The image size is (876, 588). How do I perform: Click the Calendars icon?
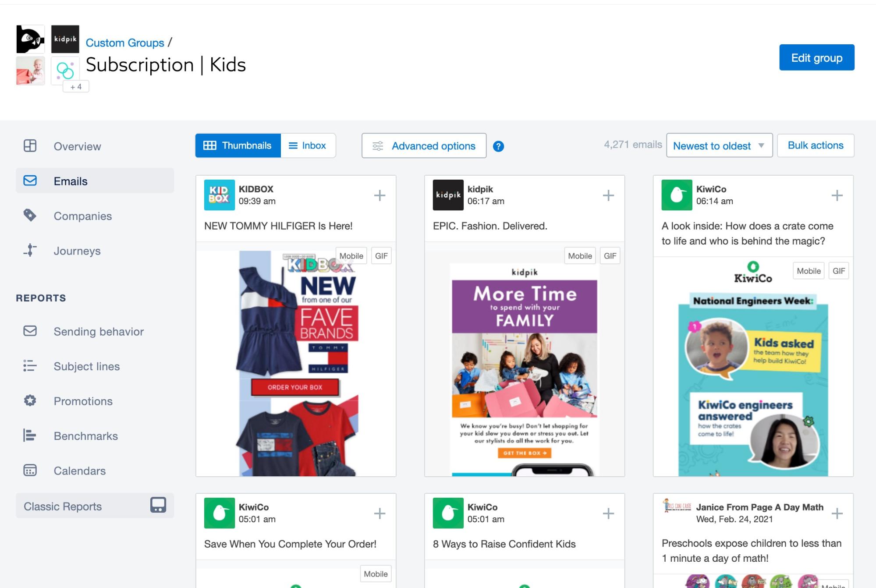[x=30, y=470]
